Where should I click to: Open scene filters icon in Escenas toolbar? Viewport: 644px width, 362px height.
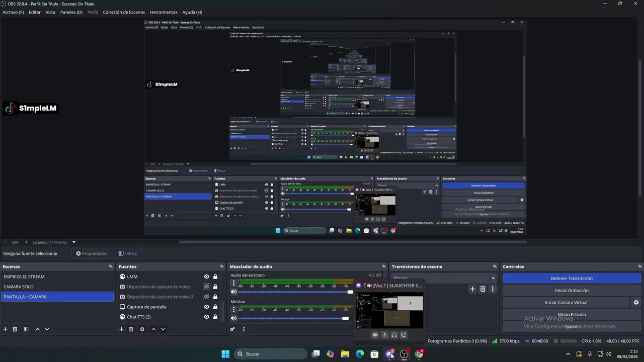click(x=26, y=329)
